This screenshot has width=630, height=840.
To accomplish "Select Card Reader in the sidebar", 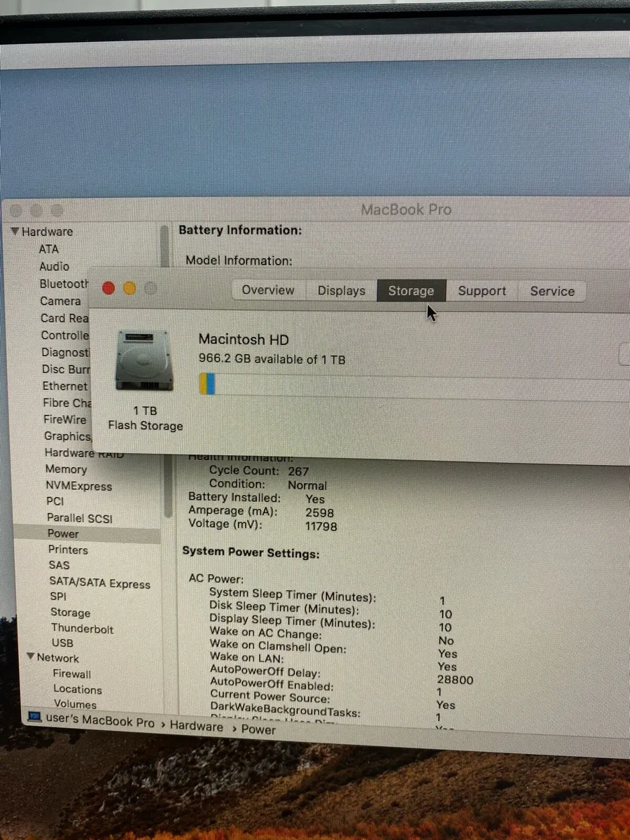I will 64,318.
